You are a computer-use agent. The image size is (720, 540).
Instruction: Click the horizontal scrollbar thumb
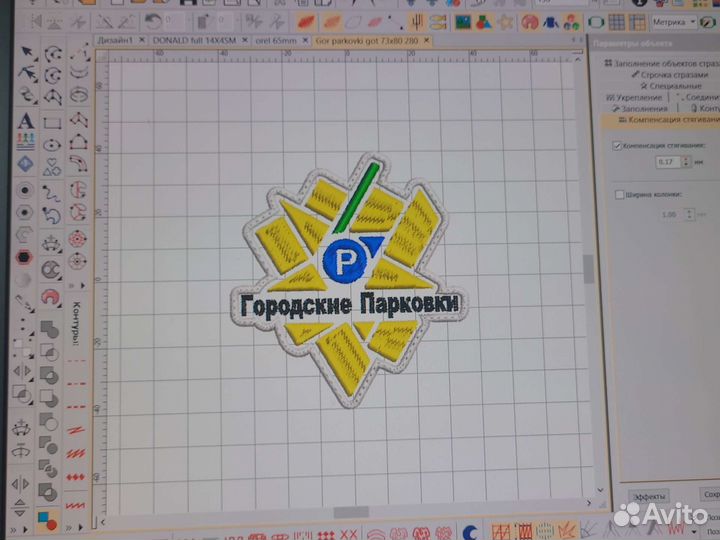click(x=351, y=512)
